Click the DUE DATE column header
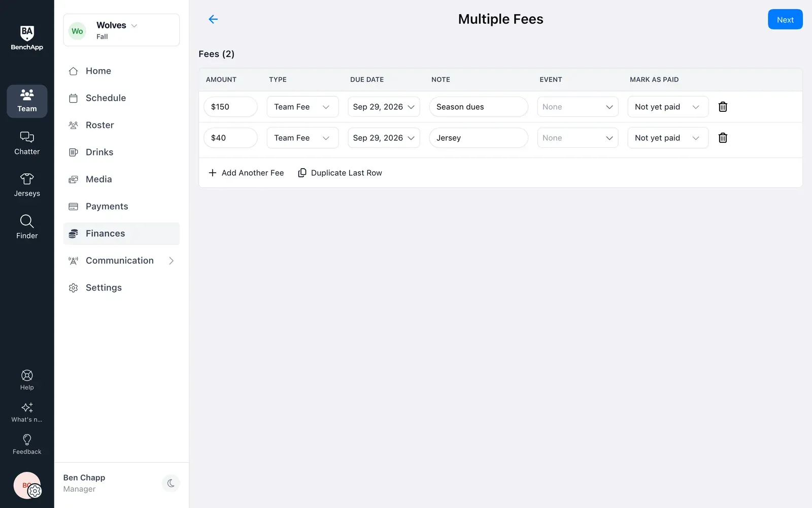The height and width of the screenshot is (508, 812). (367, 80)
